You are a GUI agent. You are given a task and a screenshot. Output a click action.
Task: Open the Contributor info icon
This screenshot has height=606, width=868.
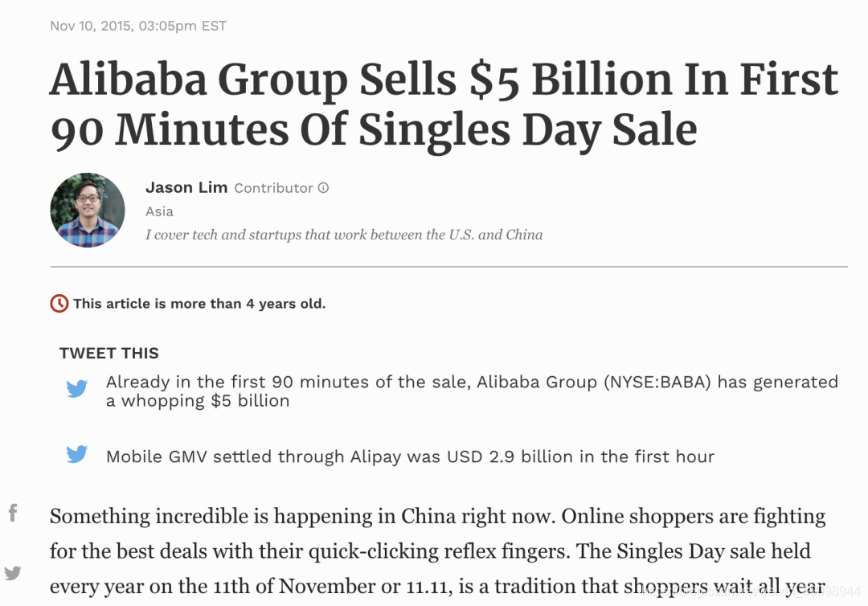[323, 188]
